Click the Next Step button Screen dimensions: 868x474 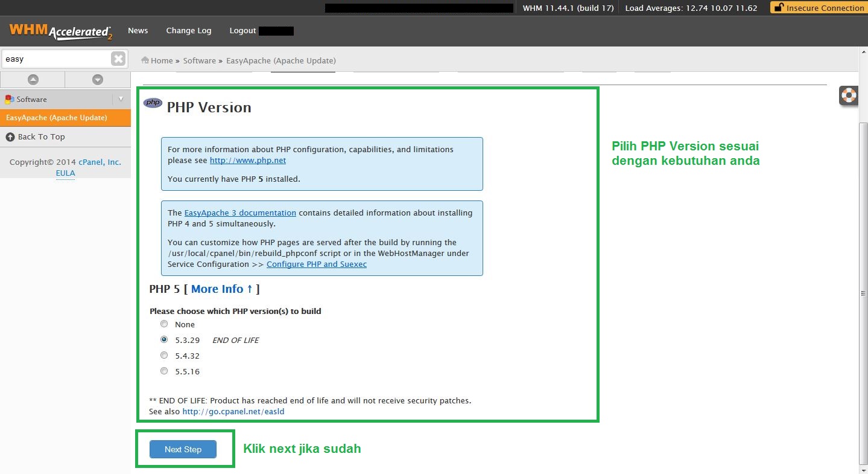point(183,449)
